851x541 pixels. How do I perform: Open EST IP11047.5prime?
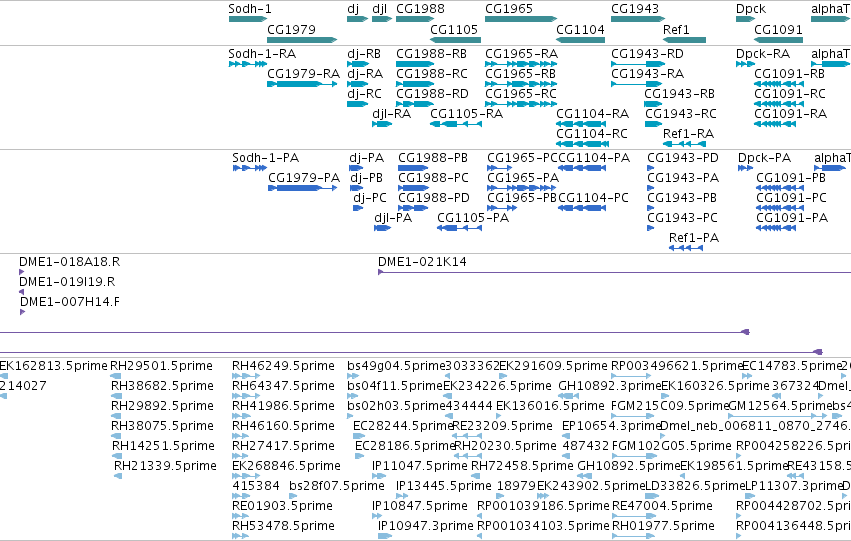[x=420, y=466]
